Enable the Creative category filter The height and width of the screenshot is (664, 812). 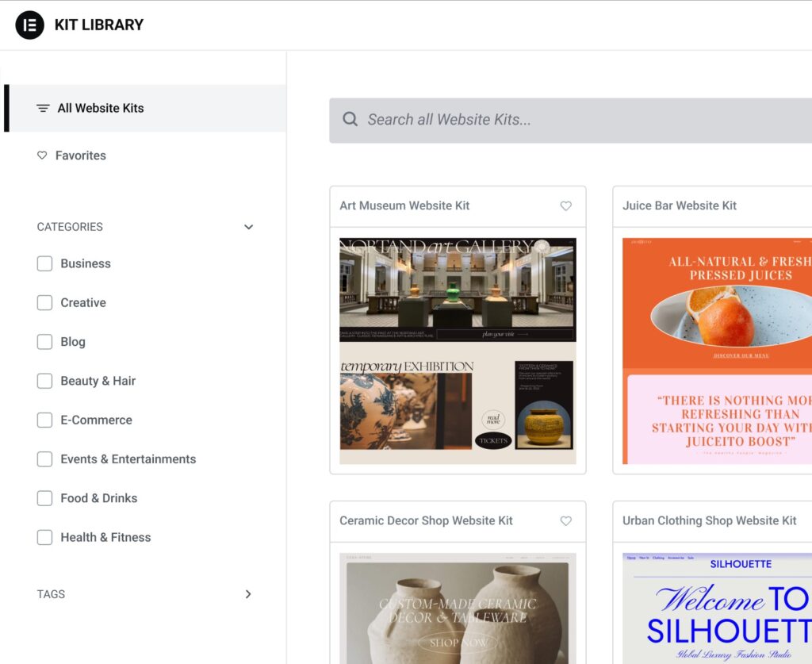tap(45, 302)
